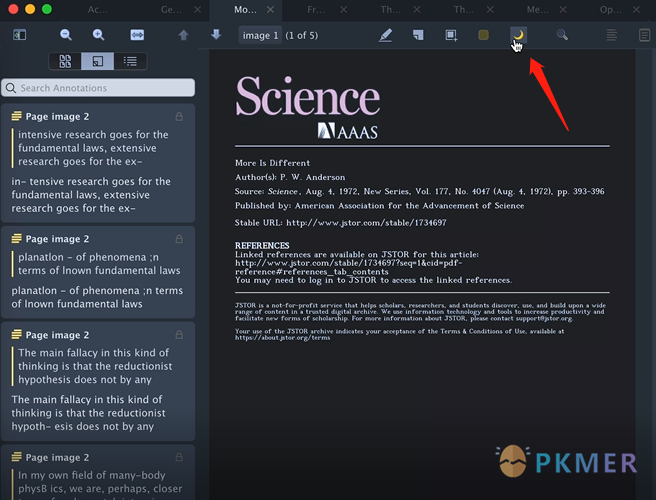Click highlight icon of 'planatlon' annotation
The image size is (656, 500).
pyautogui.click(x=16, y=238)
